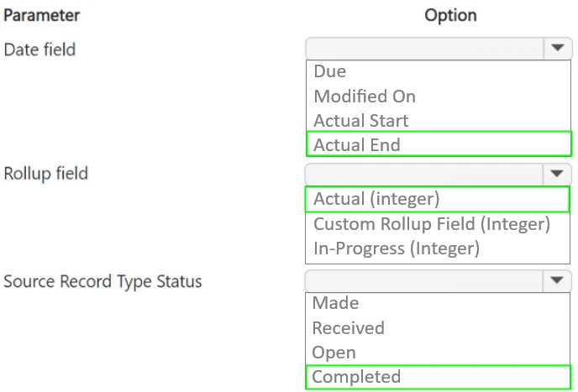
Task: Choose the Made status option
Action: coord(335,303)
